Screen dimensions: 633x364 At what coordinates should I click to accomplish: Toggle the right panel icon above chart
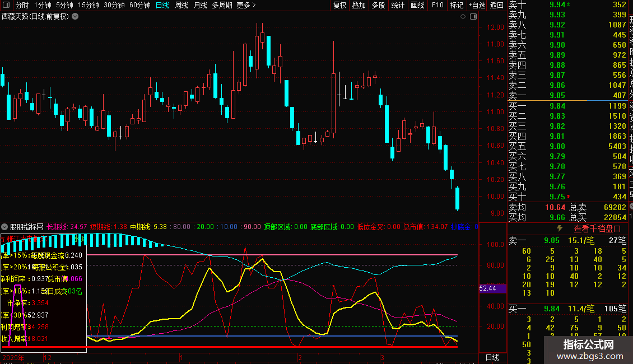click(x=474, y=17)
